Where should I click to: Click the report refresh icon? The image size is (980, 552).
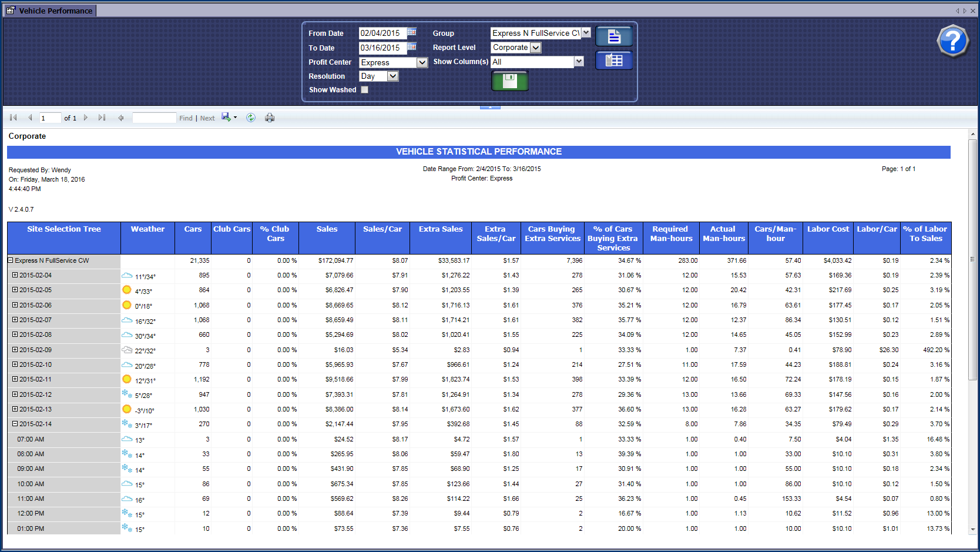[x=251, y=118]
